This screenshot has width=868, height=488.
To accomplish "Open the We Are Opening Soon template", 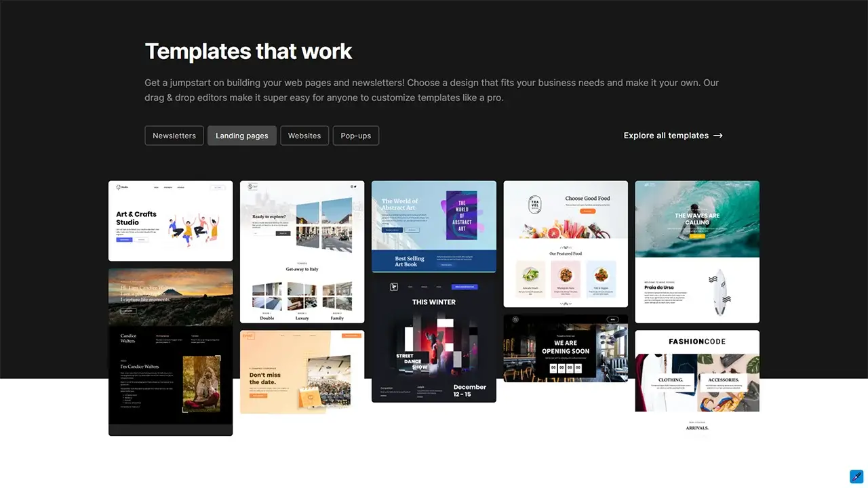I will point(566,348).
